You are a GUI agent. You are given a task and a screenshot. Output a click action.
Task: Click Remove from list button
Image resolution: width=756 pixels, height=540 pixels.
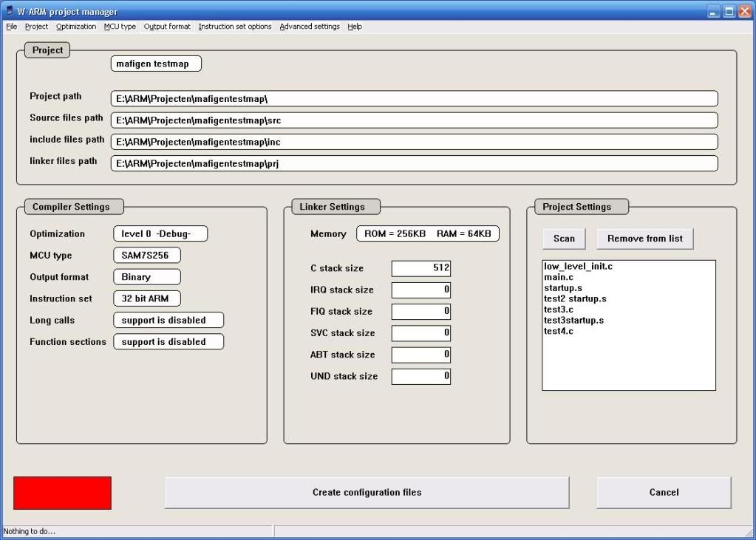(x=645, y=239)
